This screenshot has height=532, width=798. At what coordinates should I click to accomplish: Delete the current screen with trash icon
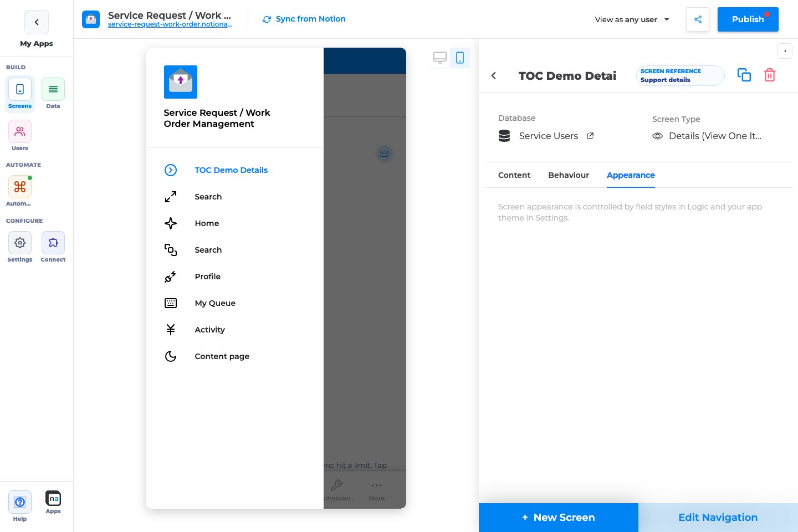pos(770,75)
